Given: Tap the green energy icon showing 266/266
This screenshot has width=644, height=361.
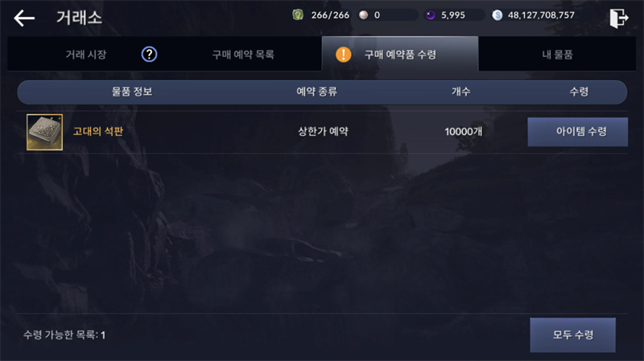Looking at the screenshot, I should (298, 15).
